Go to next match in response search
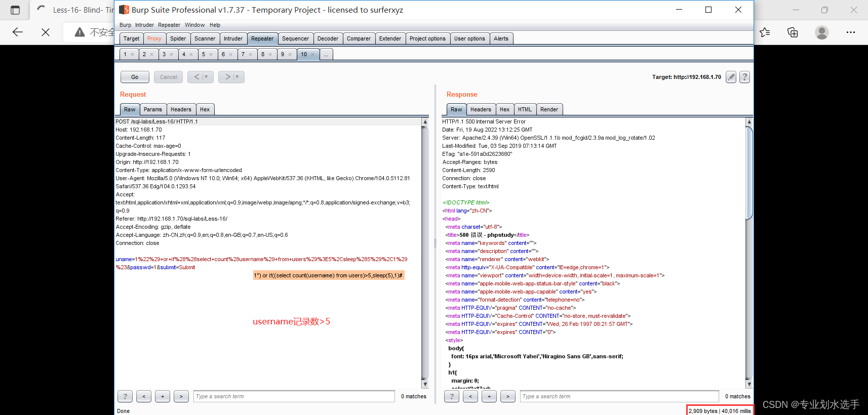 coord(508,396)
